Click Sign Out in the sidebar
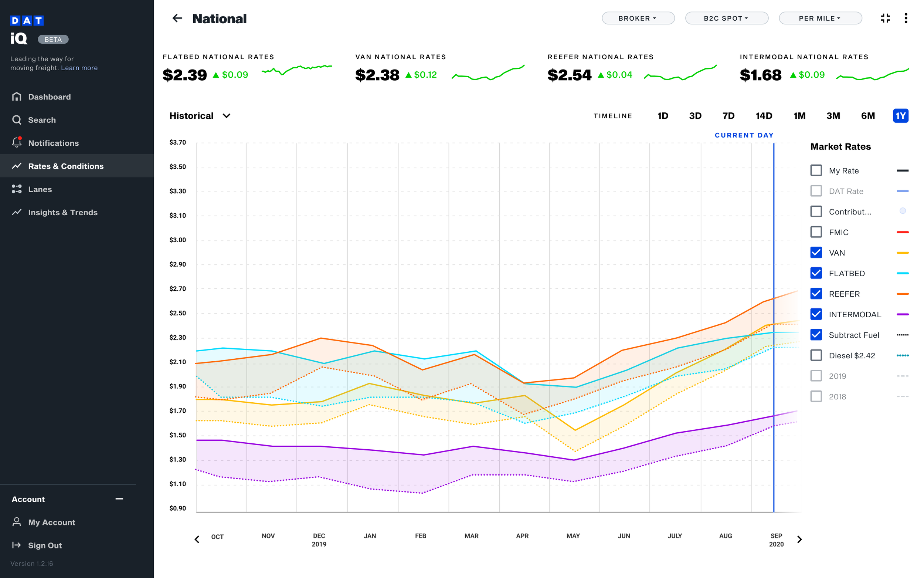924x578 pixels. pyautogui.click(x=45, y=545)
